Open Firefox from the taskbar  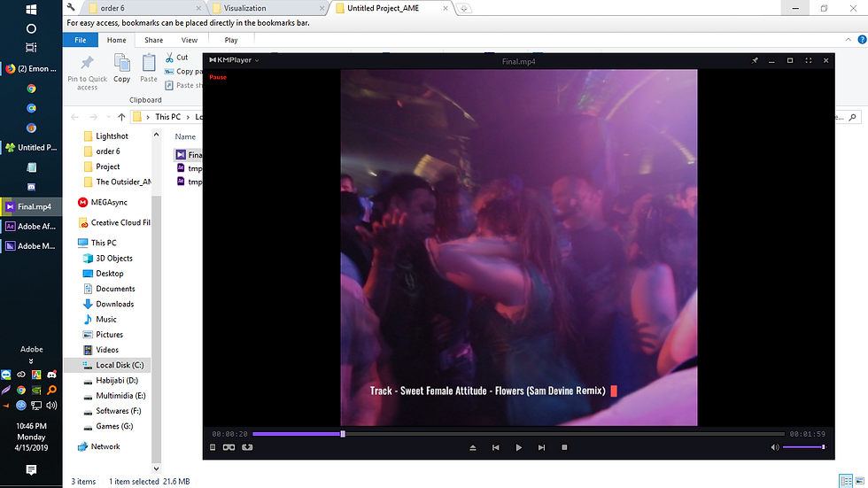[31, 68]
